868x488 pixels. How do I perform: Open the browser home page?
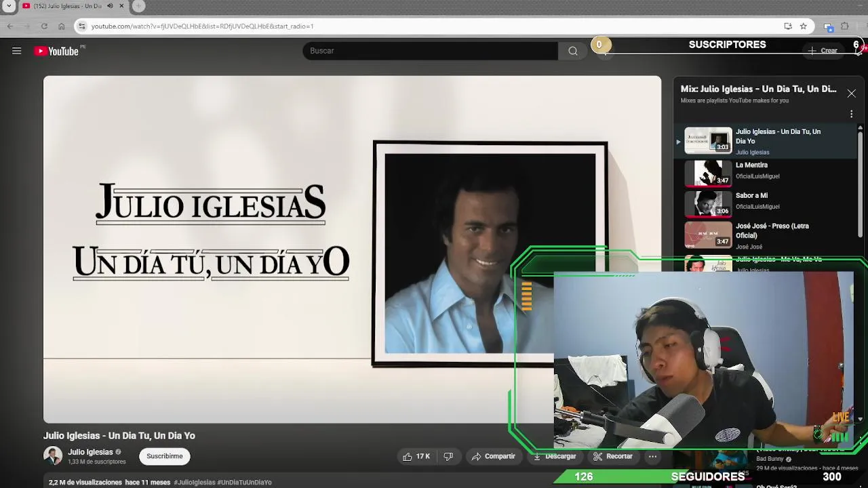(x=61, y=26)
